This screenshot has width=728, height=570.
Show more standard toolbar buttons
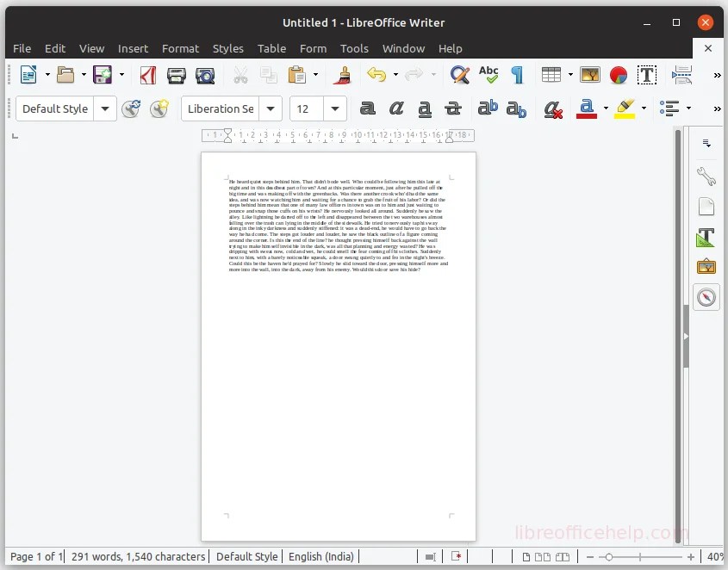(718, 75)
